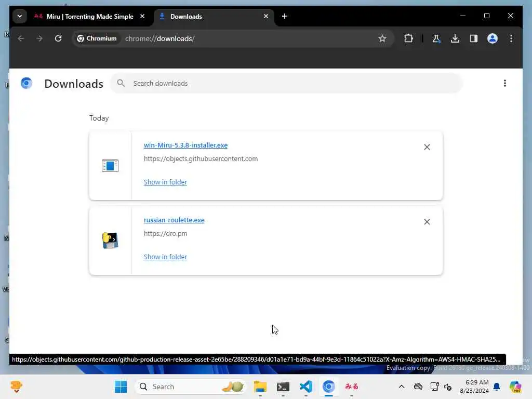Go forward using the forward arrow

(39, 38)
